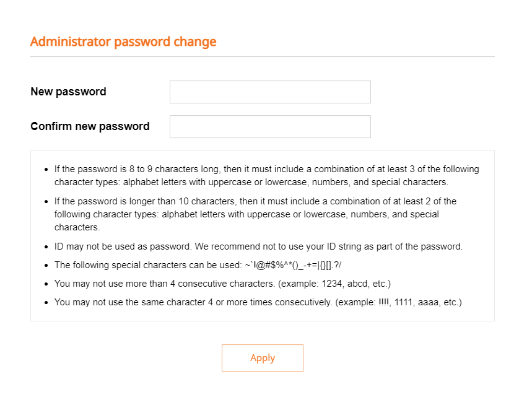Click the Apply button
Image resolution: width=532 pixels, height=405 pixels.
pos(262,358)
